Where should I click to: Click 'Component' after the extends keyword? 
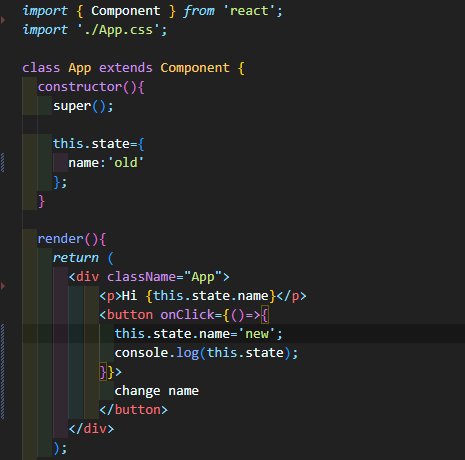pos(195,68)
